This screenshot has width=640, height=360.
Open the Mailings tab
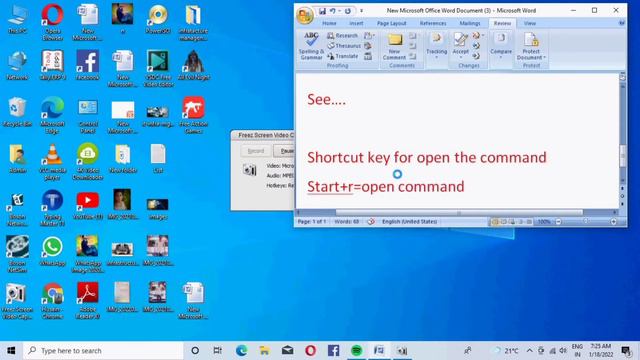click(x=470, y=23)
